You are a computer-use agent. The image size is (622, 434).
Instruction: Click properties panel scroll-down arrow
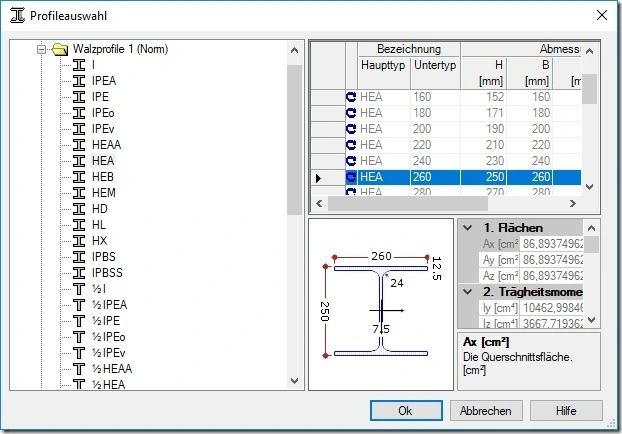[x=591, y=320]
